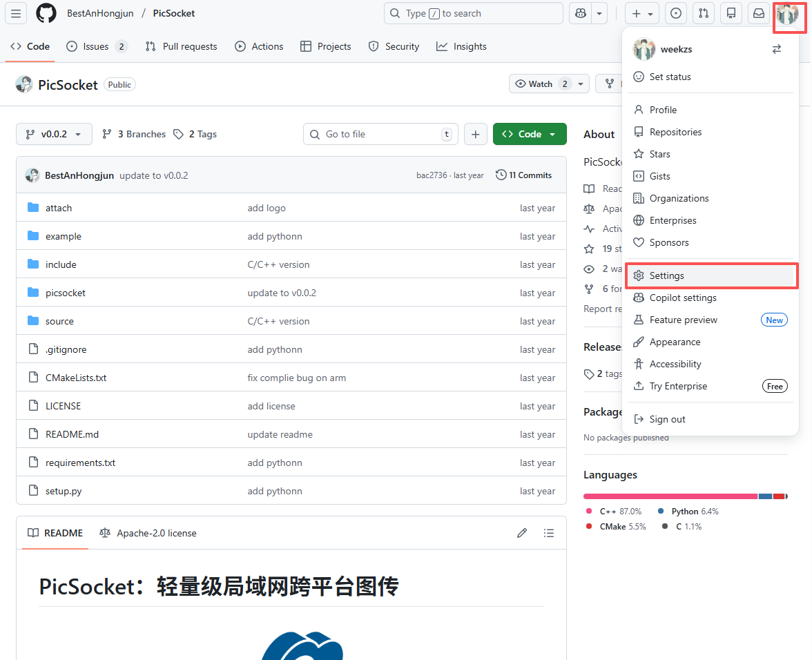Open the include folder
Image resolution: width=812 pixels, height=660 pixels.
[61, 264]
